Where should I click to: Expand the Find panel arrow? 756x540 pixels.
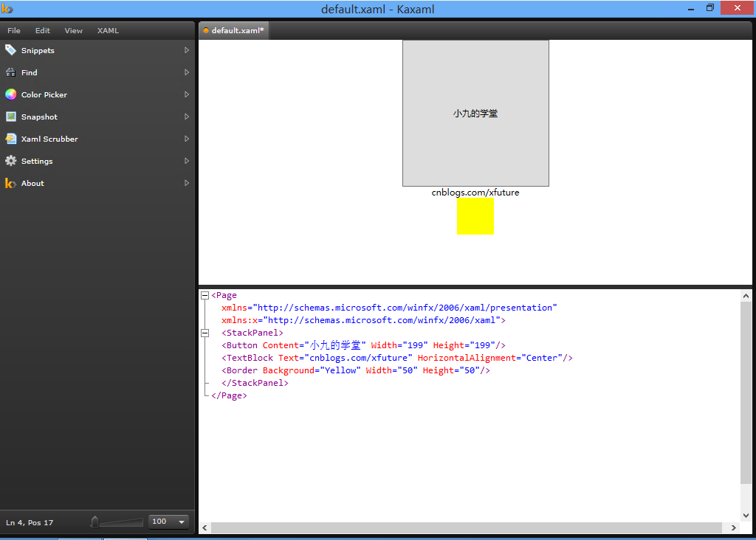pyautogui.click(x=187, y=72)
